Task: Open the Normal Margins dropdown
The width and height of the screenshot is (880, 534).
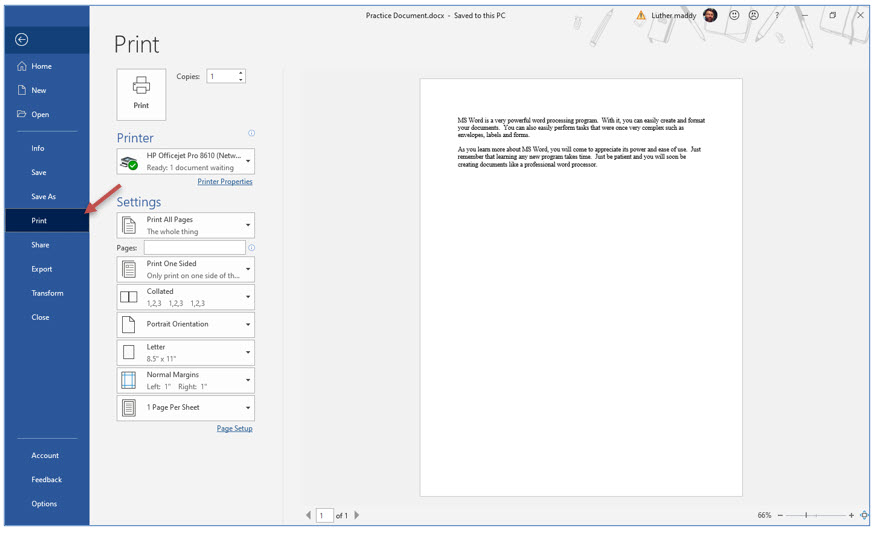Action: pyautogui.click(x=186, y=382)
